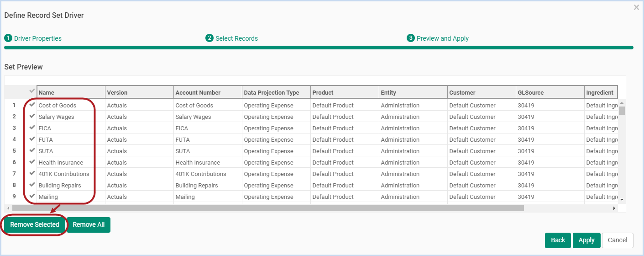
Task: Click '30419' in Health Insurance row
Action: coord(526,162)
